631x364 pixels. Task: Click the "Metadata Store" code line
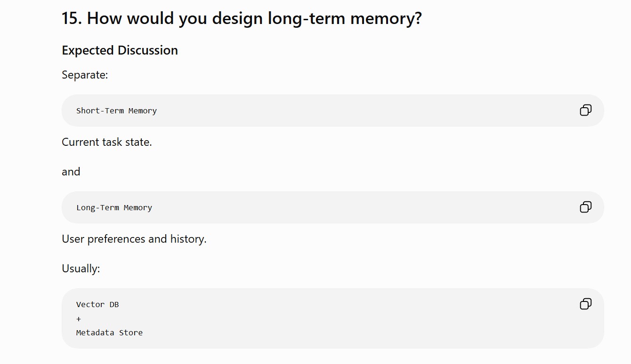[109, 332]
